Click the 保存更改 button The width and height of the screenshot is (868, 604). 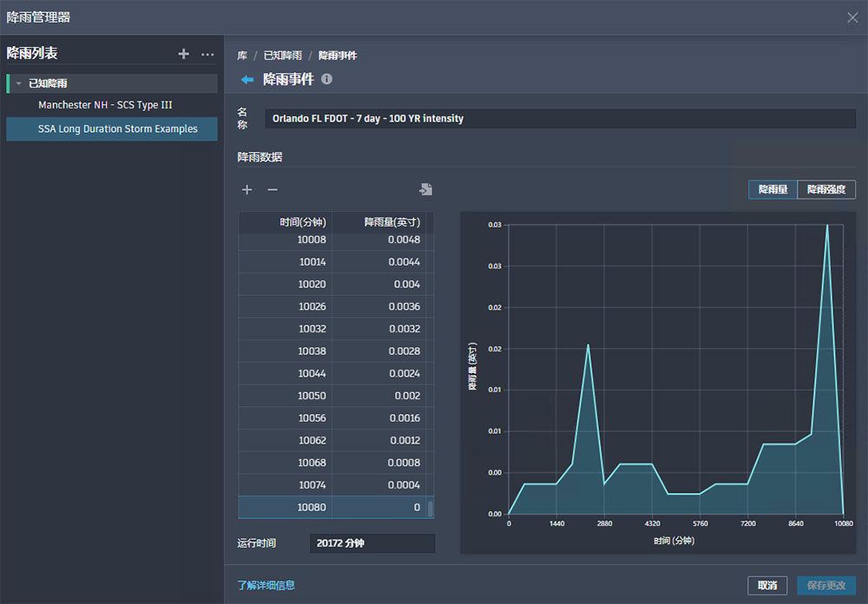[826, 585]
